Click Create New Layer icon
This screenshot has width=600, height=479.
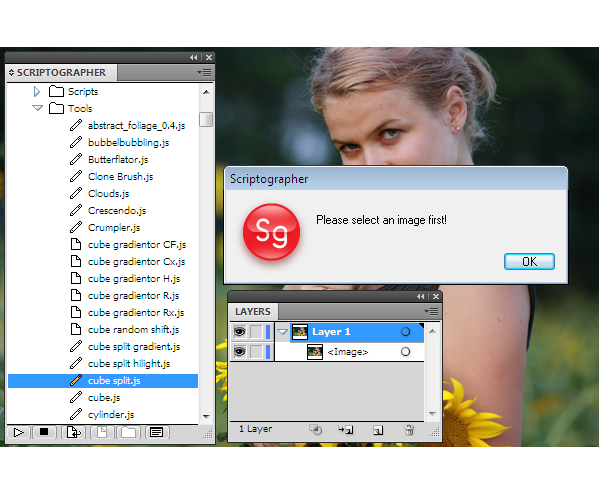coord(378,430)
